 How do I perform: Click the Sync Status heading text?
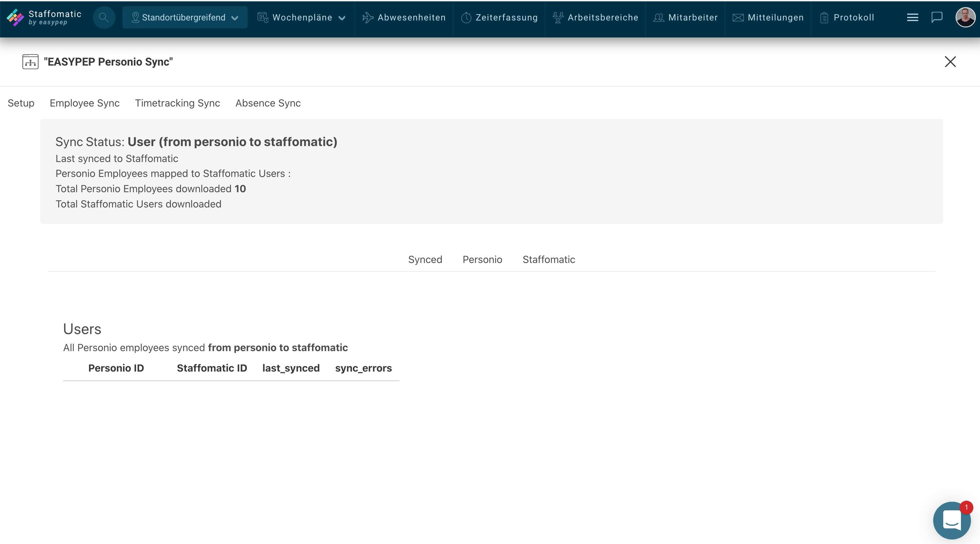pos(196,142)
